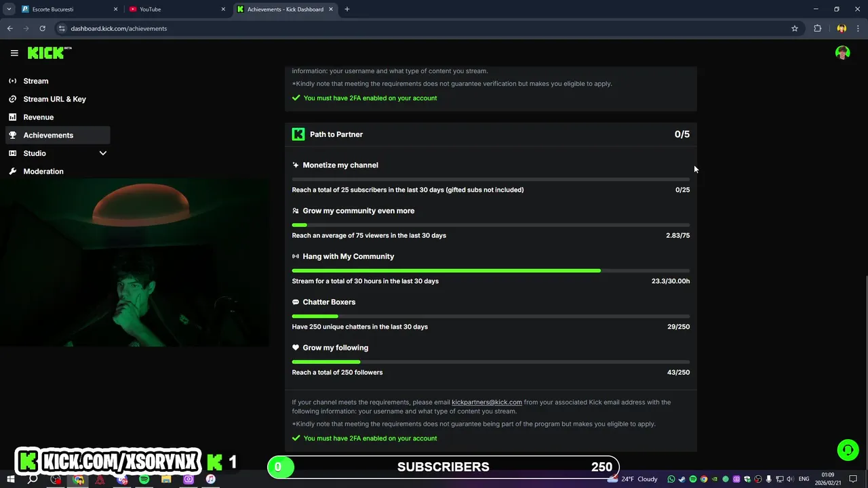This screenshot has height=488, width=868.
Task: Open a new browser tab
Action: tap(347, 9)
